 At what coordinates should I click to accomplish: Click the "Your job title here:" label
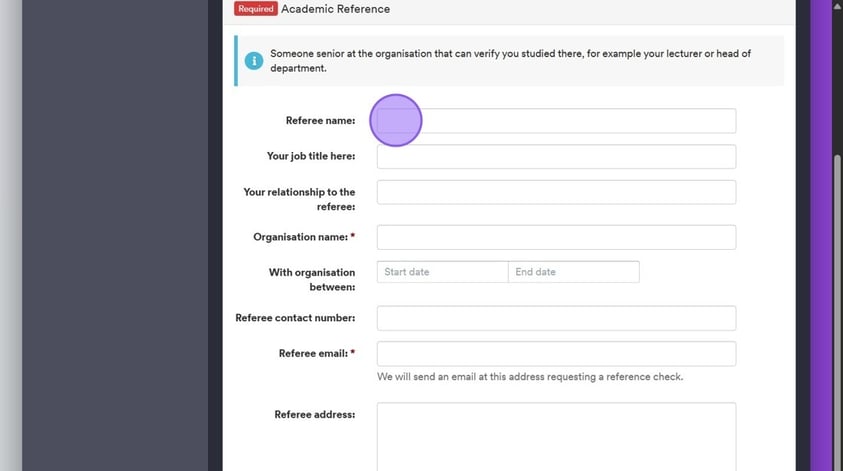(x=310, y=156)
